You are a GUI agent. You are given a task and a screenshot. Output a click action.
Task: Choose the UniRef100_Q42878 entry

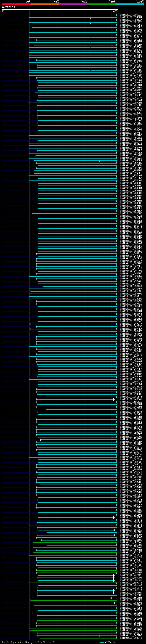[x=131, y=447]
